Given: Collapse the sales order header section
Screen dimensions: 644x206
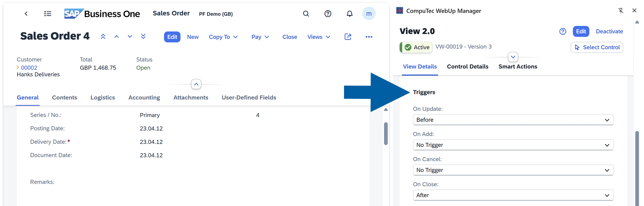Looking at the screenshot, I should point(196,84).
